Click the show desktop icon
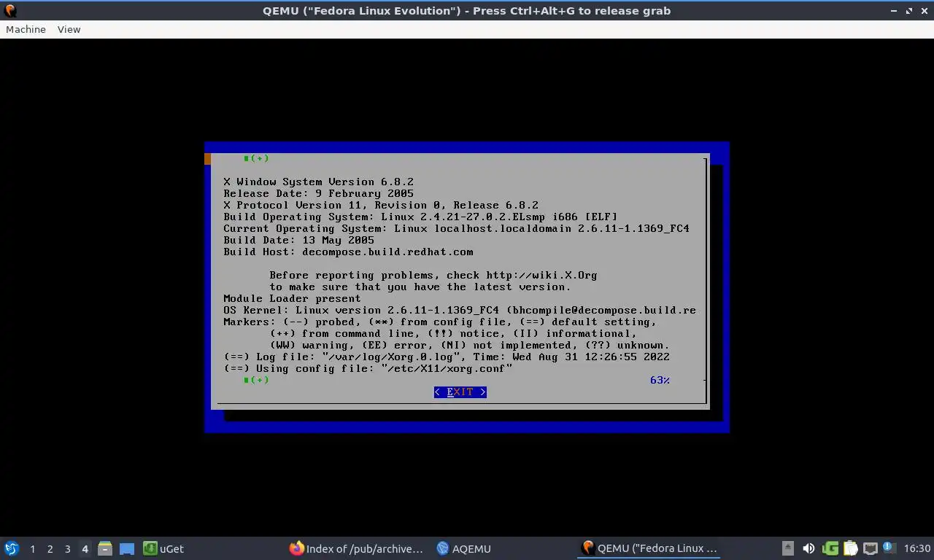 (x=127, y=548)
